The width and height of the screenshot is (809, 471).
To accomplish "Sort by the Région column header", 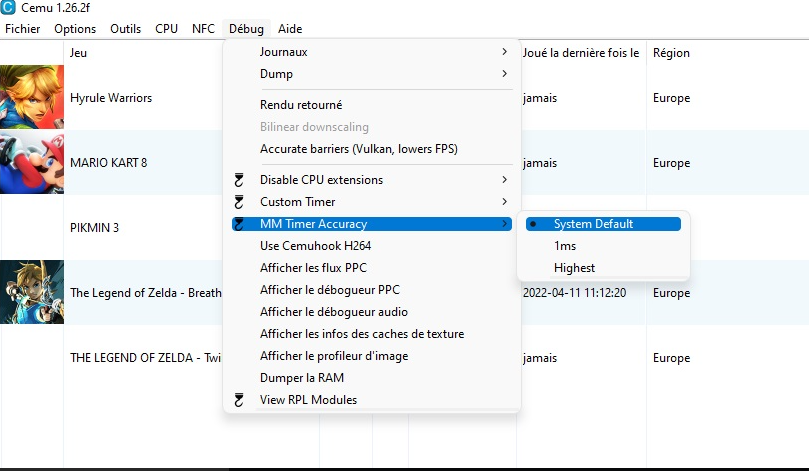I will click(x=671, y=53).
